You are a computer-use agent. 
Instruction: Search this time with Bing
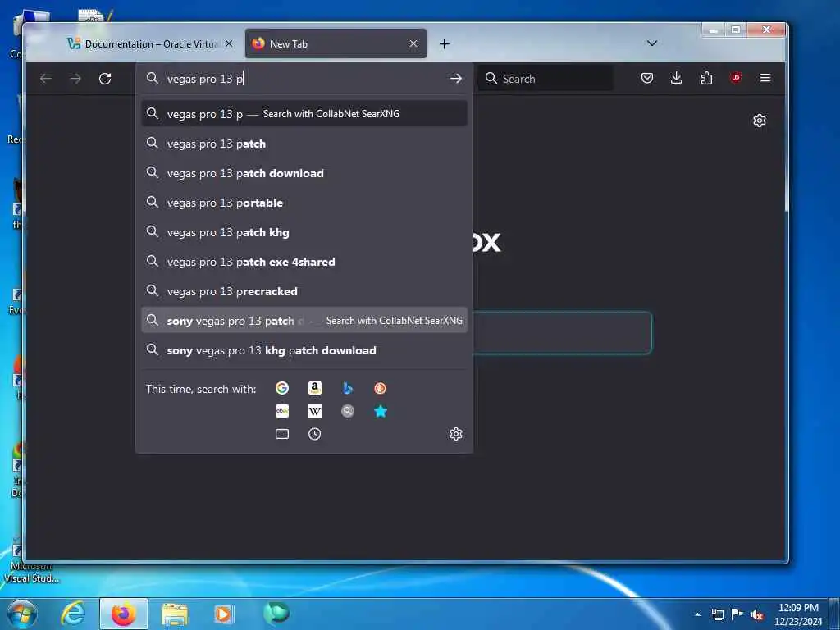(x=348, y=388)
